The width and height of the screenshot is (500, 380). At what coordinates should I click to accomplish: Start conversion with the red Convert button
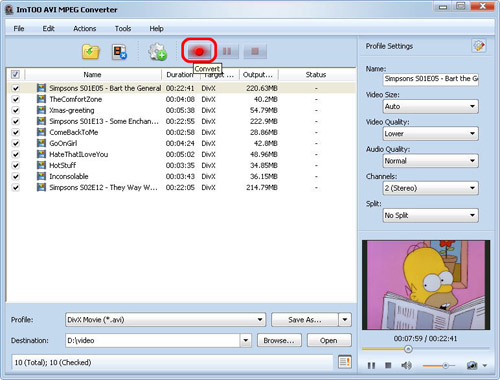(199, 51)
